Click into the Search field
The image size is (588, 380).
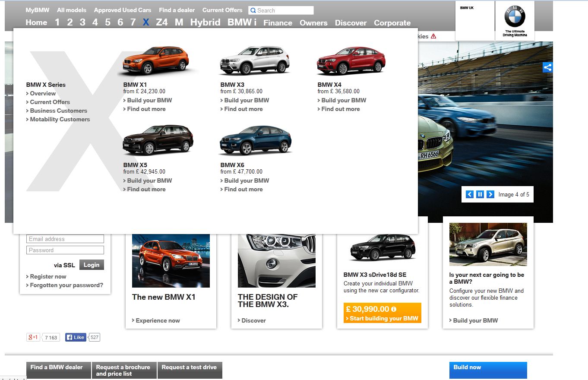281,10
